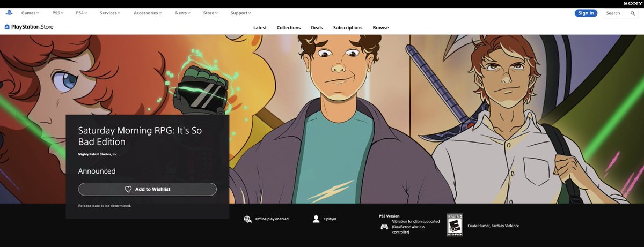Click the ESRB Everyone 10+ rating badge
Screen dimensions: 644x247
(x=455, y=226)
